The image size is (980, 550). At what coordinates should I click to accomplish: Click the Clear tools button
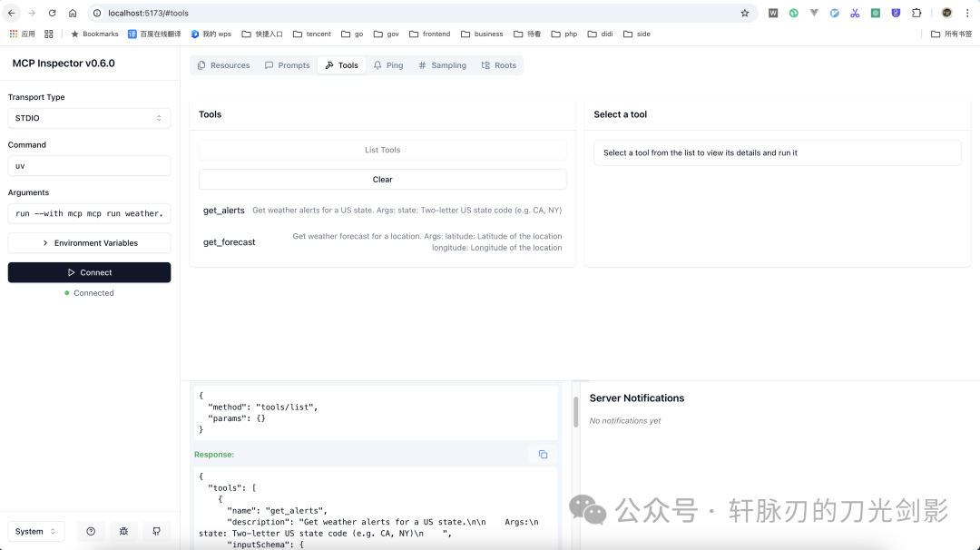[x=382, y=180]
